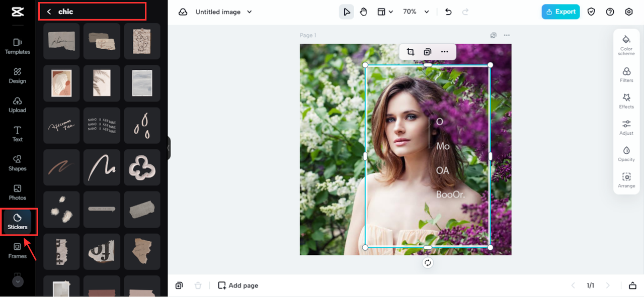Click the duplicate page icon in bottom bar
Screen dimensions: 644x299
[179, 285]
